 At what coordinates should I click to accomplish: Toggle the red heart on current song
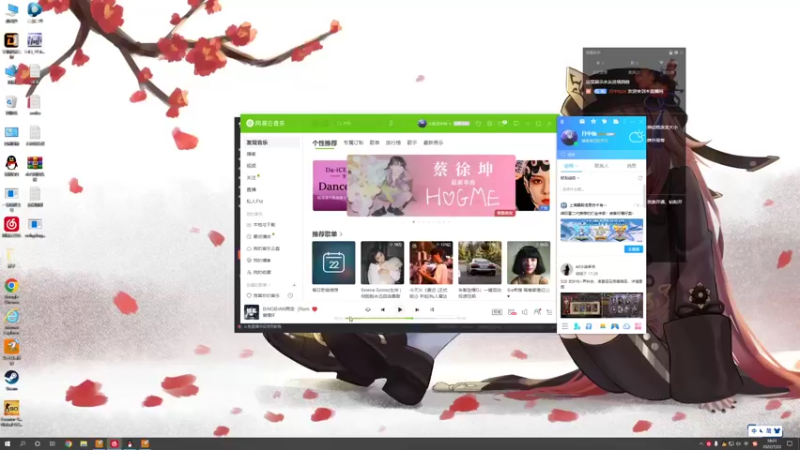315,309
